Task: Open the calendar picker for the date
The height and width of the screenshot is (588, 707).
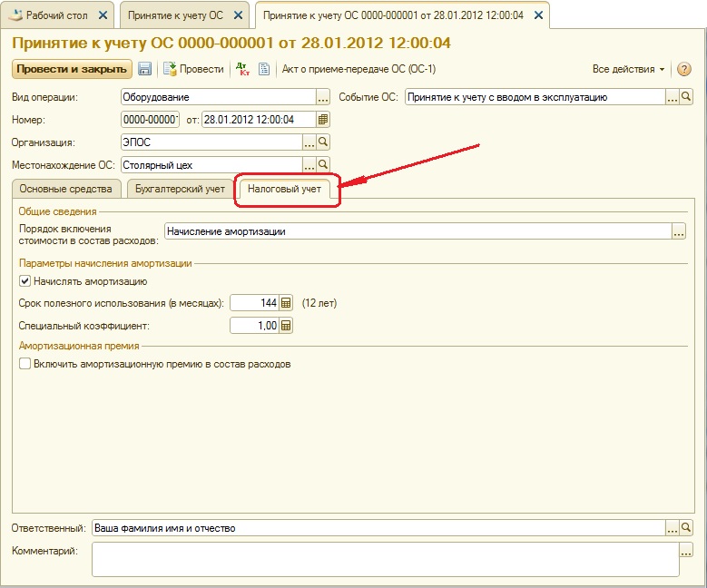Action: click(x=323, y=120)
